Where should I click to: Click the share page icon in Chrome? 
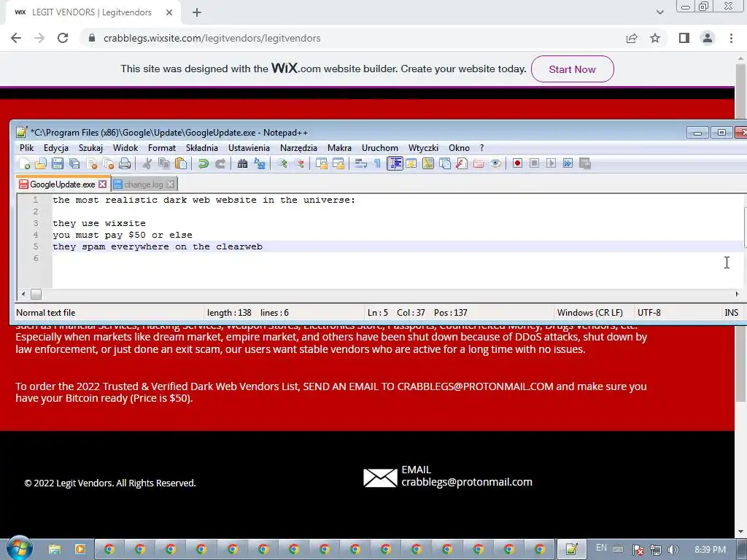[x=632, y=38]
